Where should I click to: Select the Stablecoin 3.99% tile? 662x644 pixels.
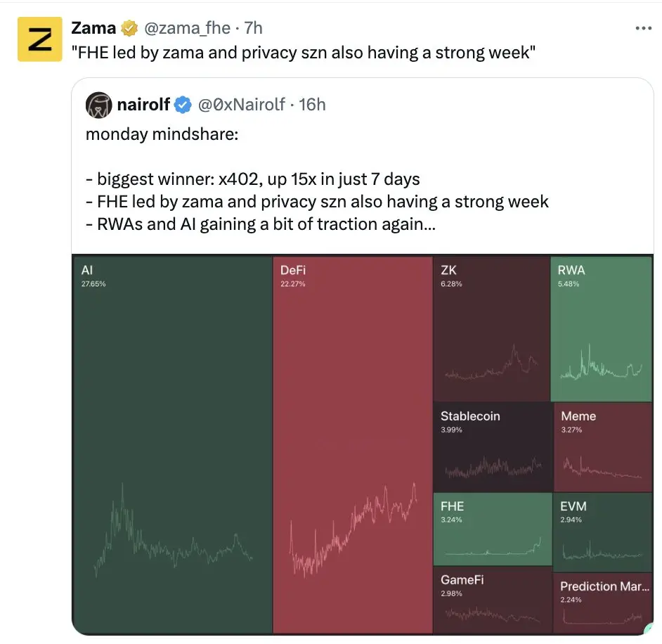point(493,446)
